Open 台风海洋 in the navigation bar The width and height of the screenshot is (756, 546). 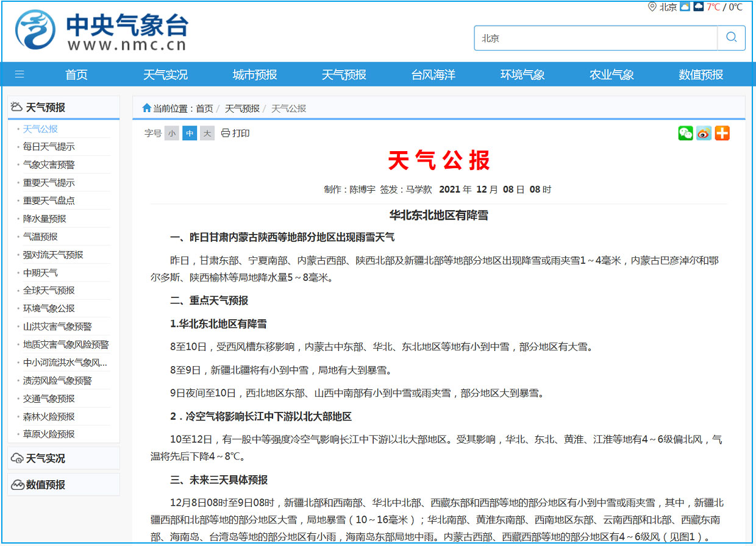click(433, 74)
